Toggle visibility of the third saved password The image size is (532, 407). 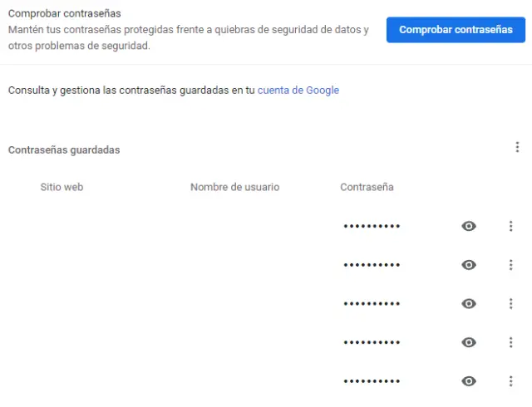pos(469,303)
